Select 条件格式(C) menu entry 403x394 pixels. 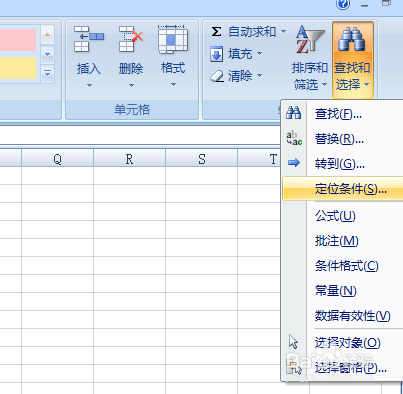[342, 266]
